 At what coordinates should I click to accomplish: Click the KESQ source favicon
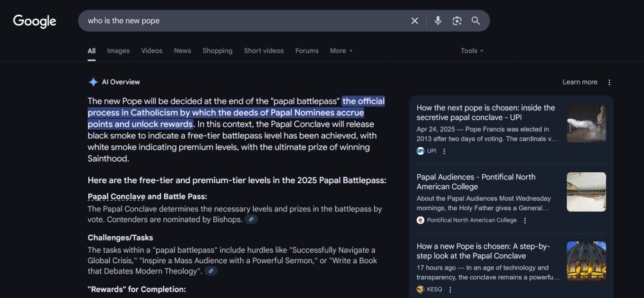pos(420,290)
